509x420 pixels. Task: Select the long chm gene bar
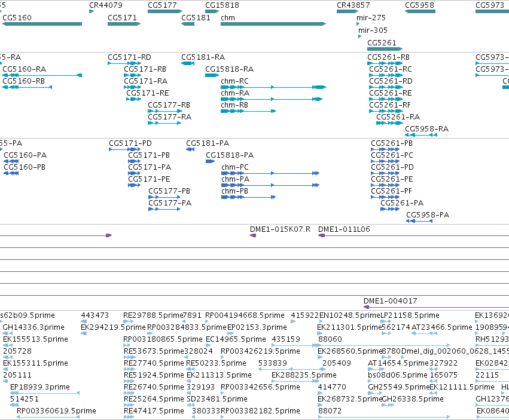[x=273, y=24]
